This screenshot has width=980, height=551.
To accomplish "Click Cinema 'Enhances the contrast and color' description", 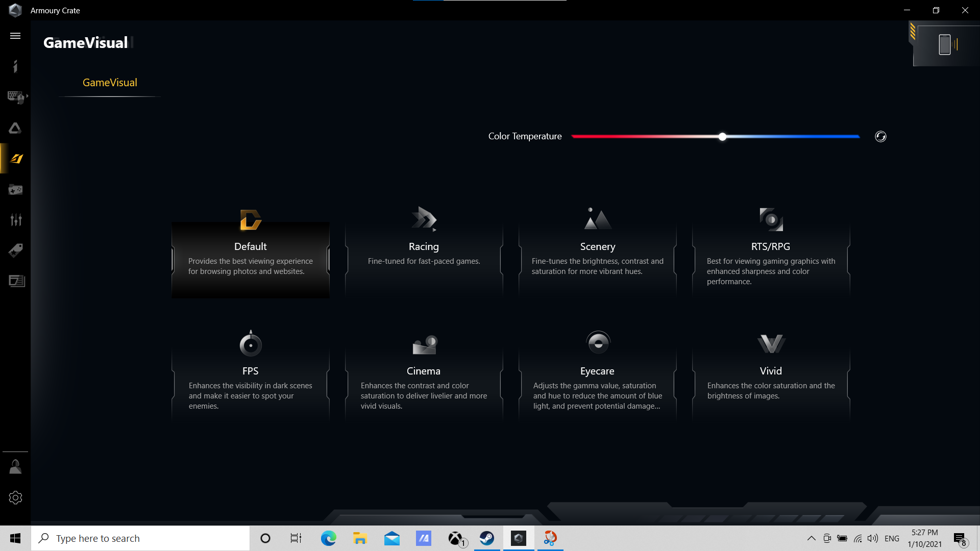I will click(x=424, y=396).
